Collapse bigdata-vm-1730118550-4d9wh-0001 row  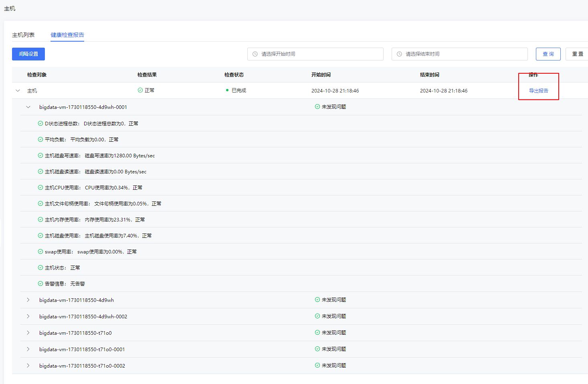coord(28,107)
